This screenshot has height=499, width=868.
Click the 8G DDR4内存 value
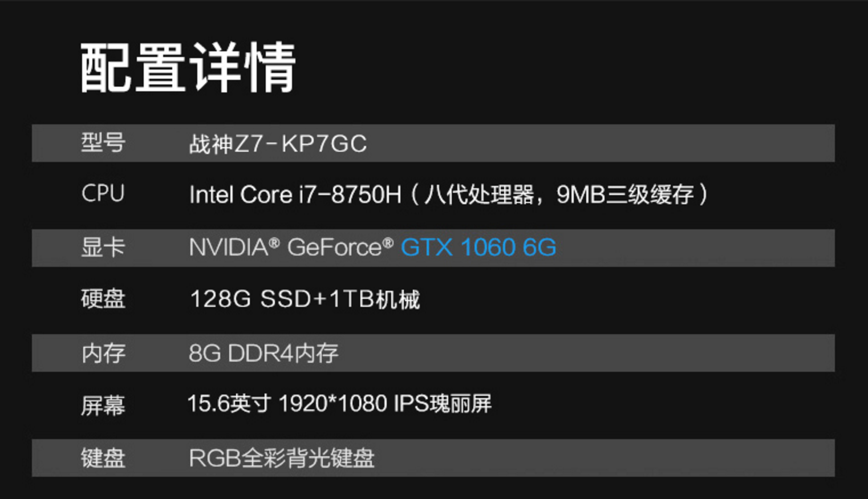pyautogui.click(x=263, y=353)
